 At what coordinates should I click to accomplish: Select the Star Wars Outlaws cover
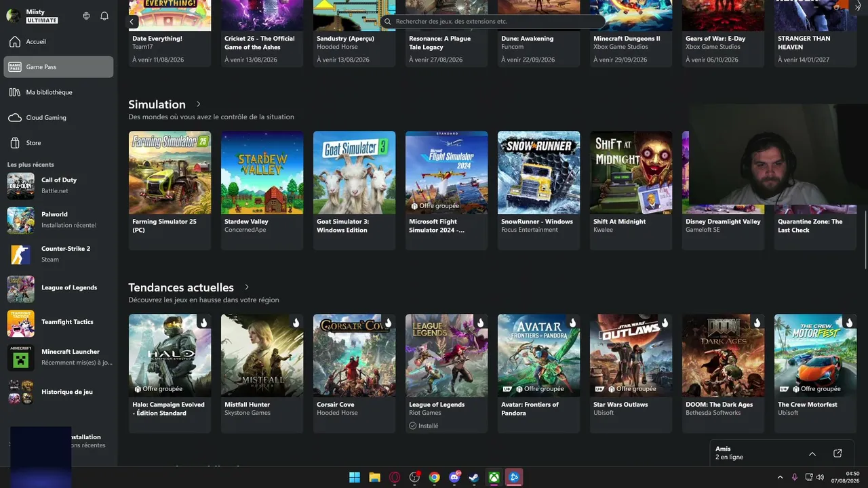click(x=631, y=355)
